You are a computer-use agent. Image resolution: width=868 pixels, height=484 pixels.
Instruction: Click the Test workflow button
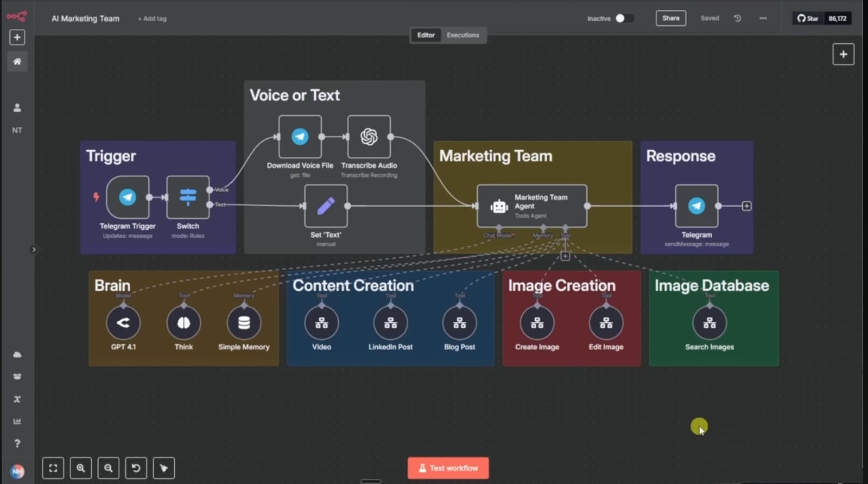(x=448, y=468)
